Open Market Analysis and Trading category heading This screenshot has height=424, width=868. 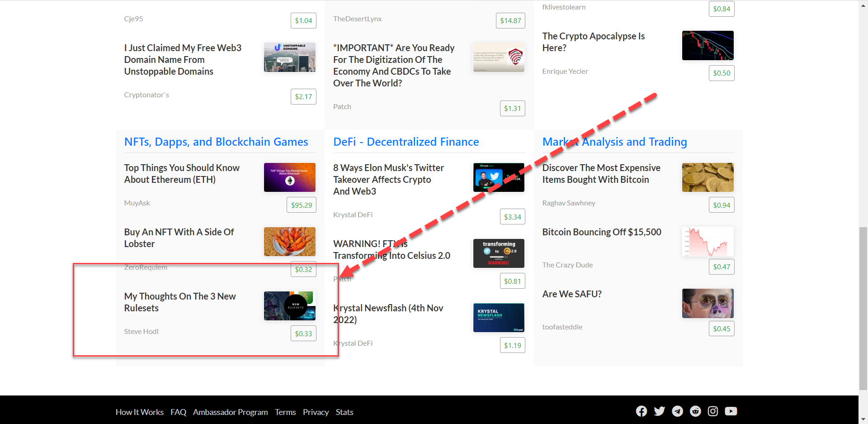[615, 142]
